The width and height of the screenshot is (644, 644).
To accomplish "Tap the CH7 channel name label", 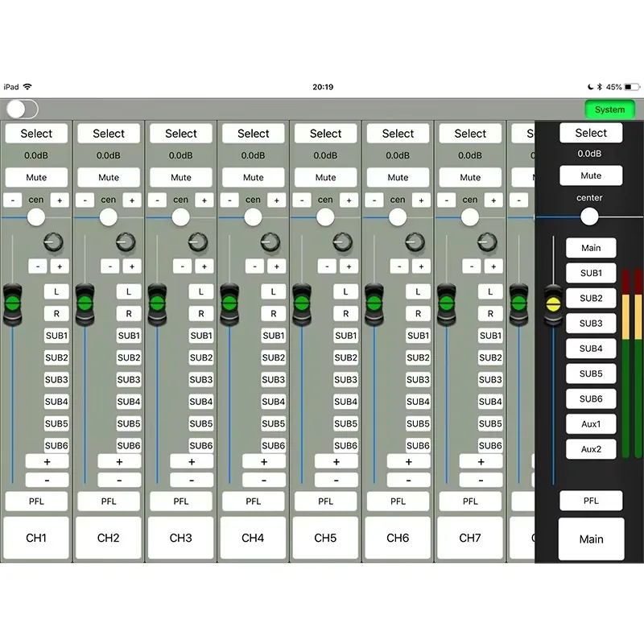I will [470, 538].
